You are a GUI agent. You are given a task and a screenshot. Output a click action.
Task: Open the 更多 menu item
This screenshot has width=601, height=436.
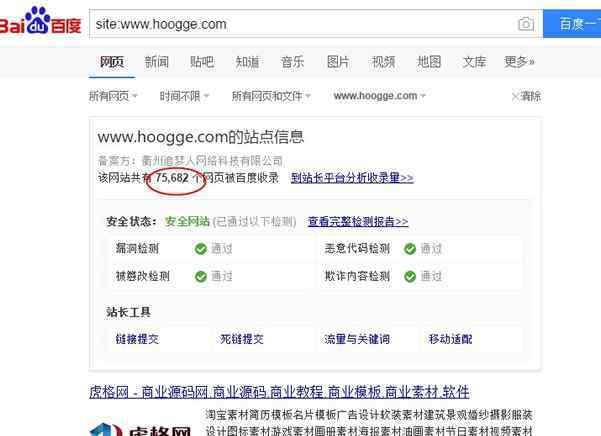click(519, 62)
